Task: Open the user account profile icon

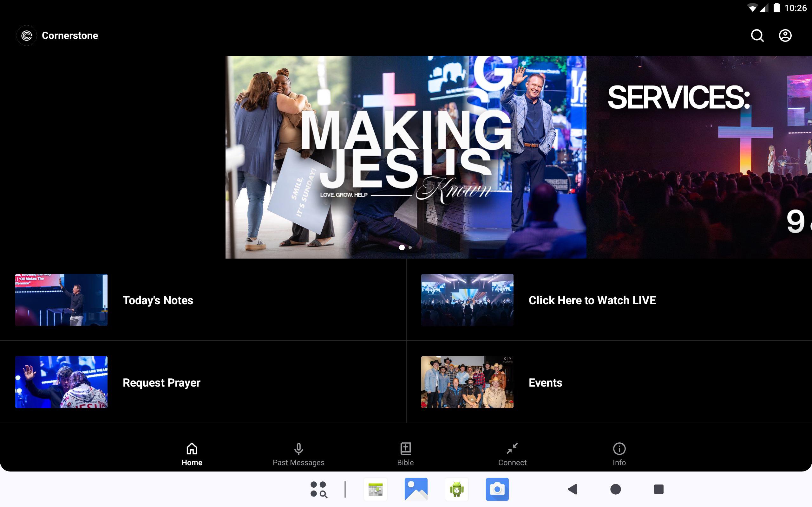Action: pos(785,35)
